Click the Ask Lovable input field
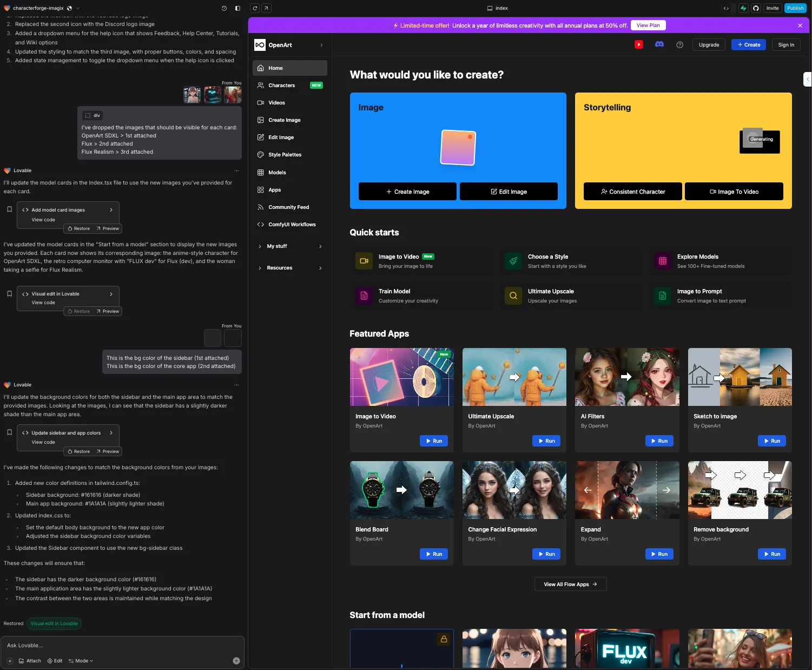812x670 pixels. click(122, 646)
